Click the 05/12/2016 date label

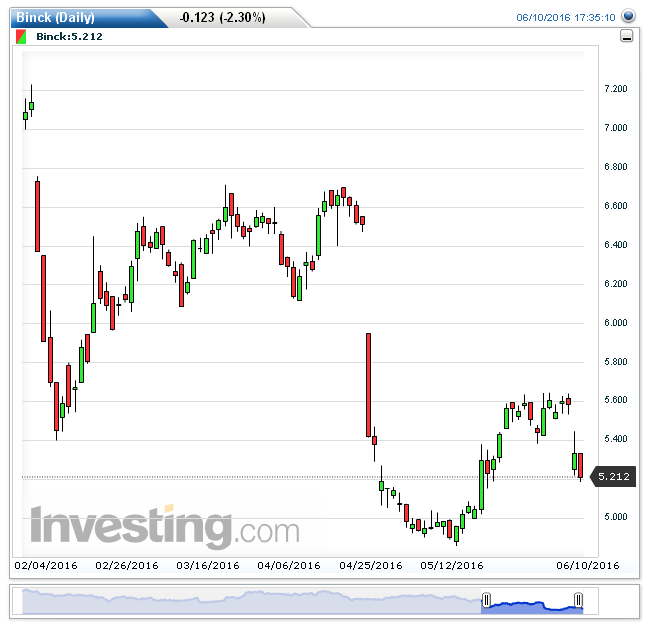point(452,565)
